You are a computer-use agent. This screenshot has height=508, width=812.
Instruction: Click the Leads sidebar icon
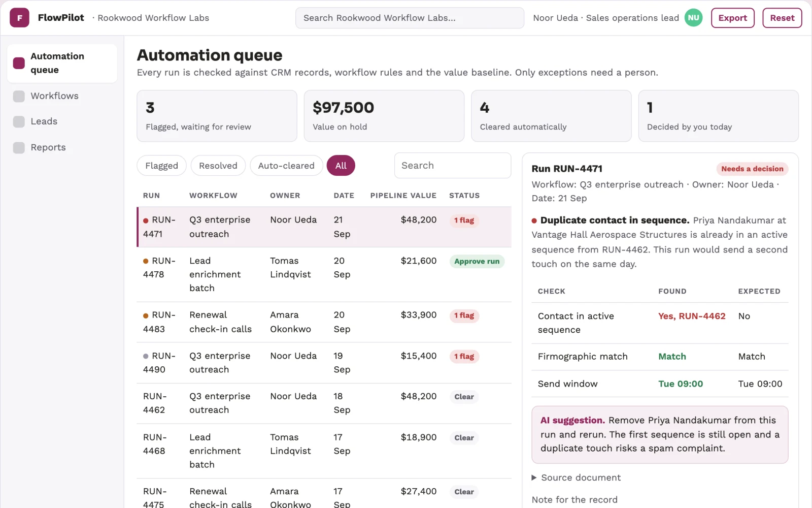19,121
